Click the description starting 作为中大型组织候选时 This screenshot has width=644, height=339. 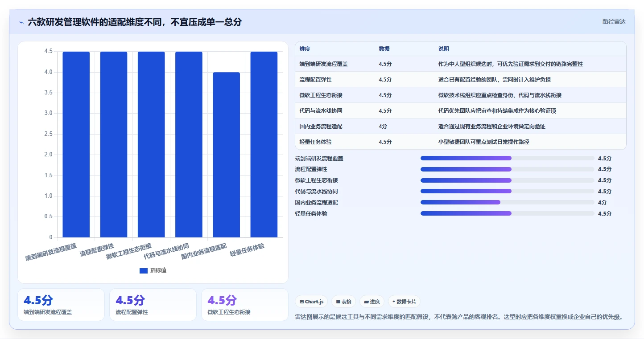pos(511,64)
